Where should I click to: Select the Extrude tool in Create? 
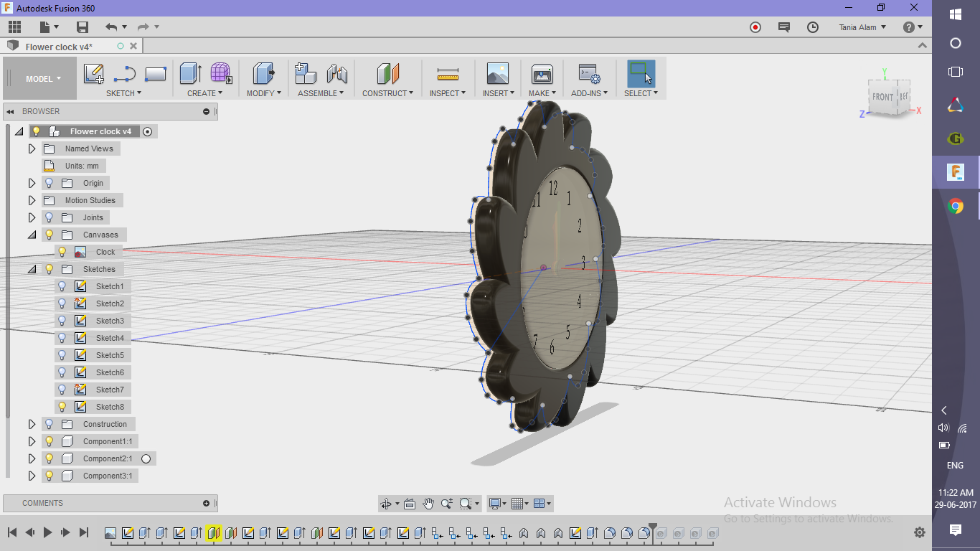click(x=190, y=74)
